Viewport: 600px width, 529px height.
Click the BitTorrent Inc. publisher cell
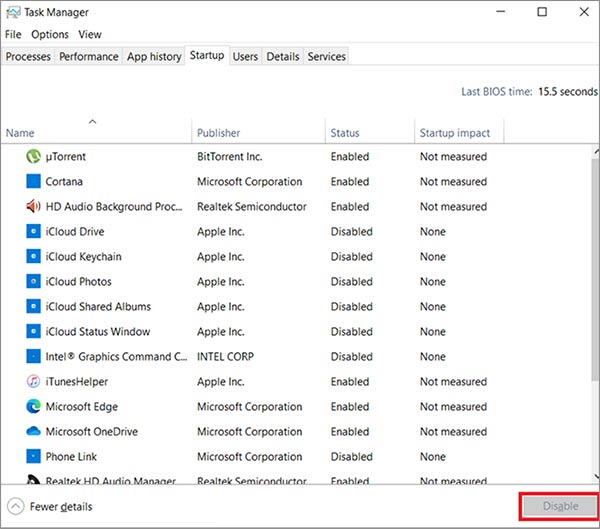click(230, 156)
